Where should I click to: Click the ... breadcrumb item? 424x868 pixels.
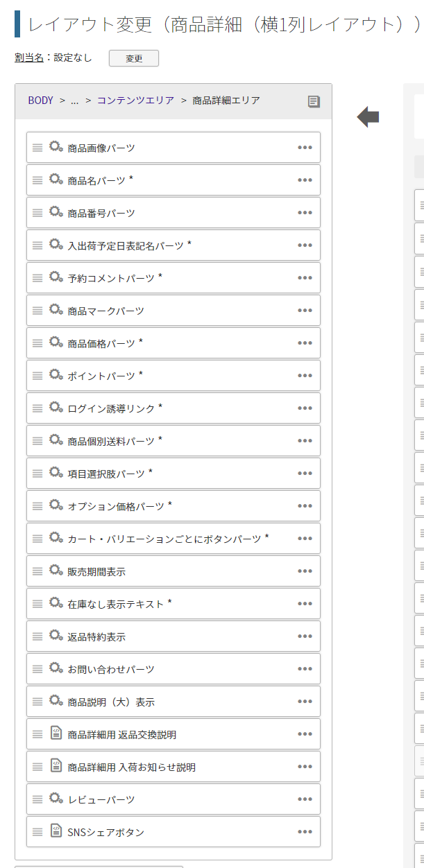74,101
